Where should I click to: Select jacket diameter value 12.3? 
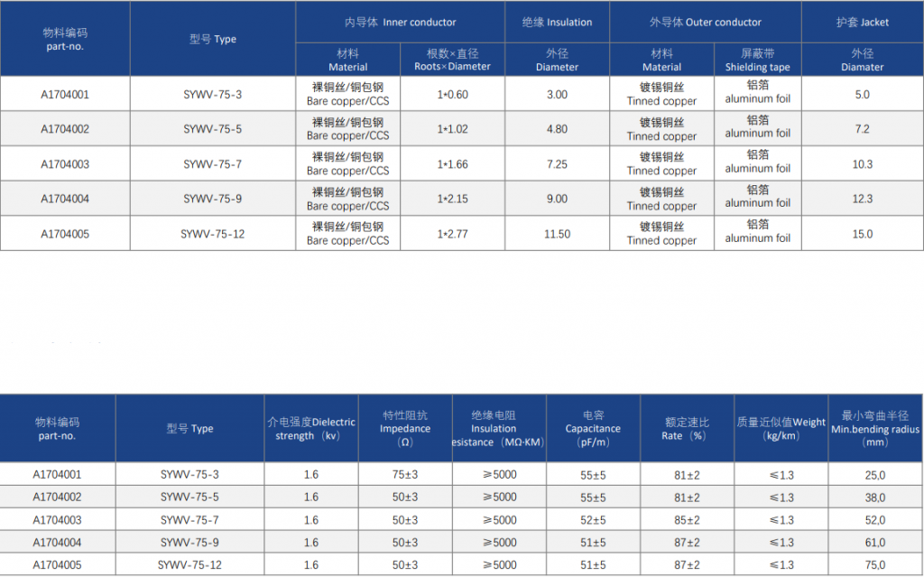click(862, 199)
